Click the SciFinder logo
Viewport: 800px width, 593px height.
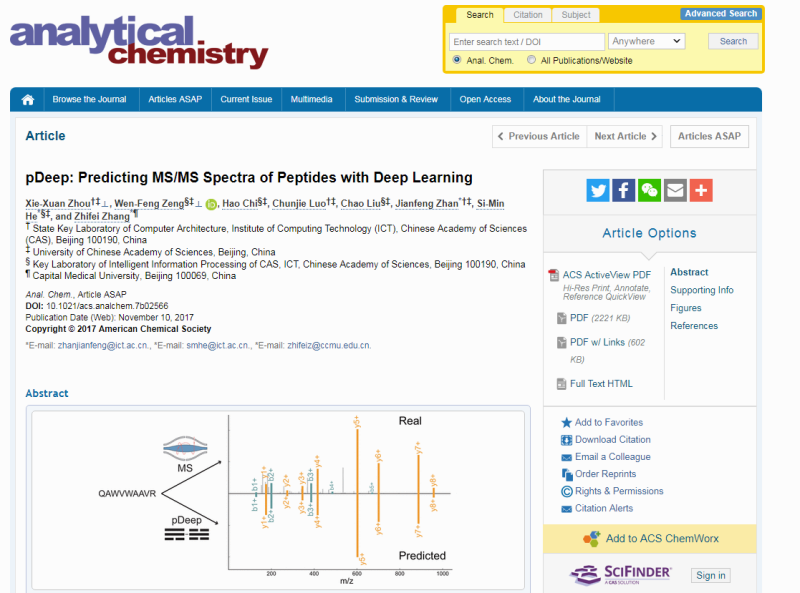621,575
